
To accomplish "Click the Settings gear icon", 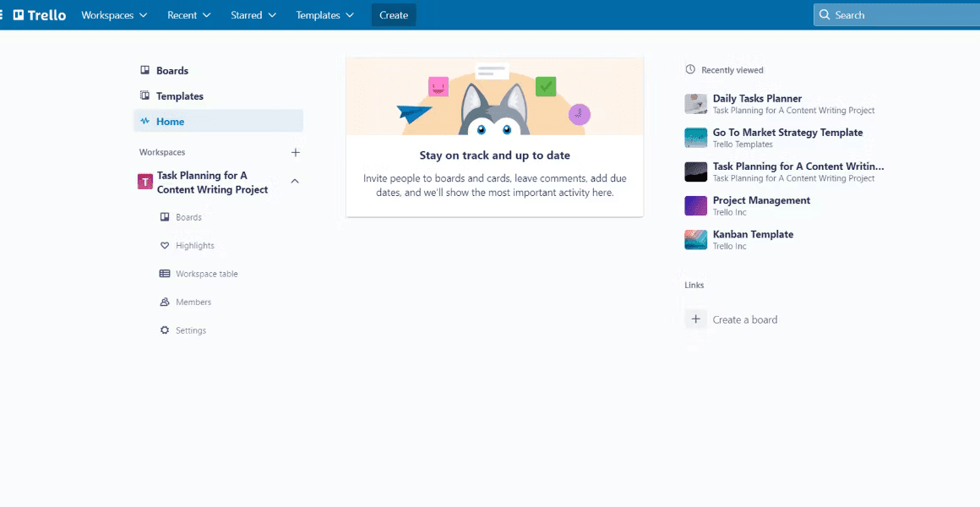I will click(165, 330).
